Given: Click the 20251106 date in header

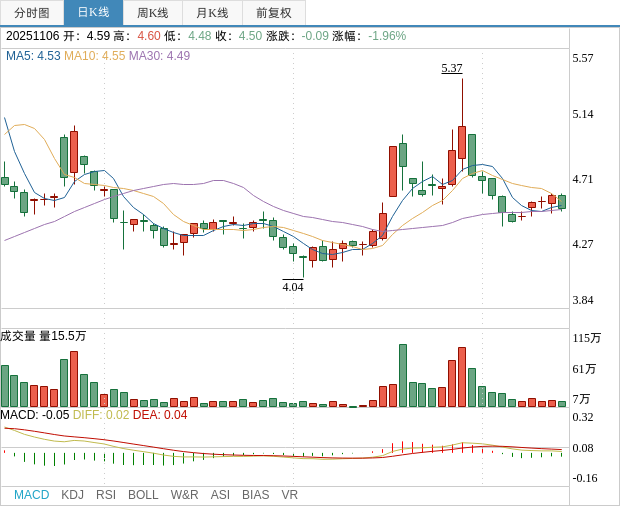Looking at the screenshot, I should 32,36.
